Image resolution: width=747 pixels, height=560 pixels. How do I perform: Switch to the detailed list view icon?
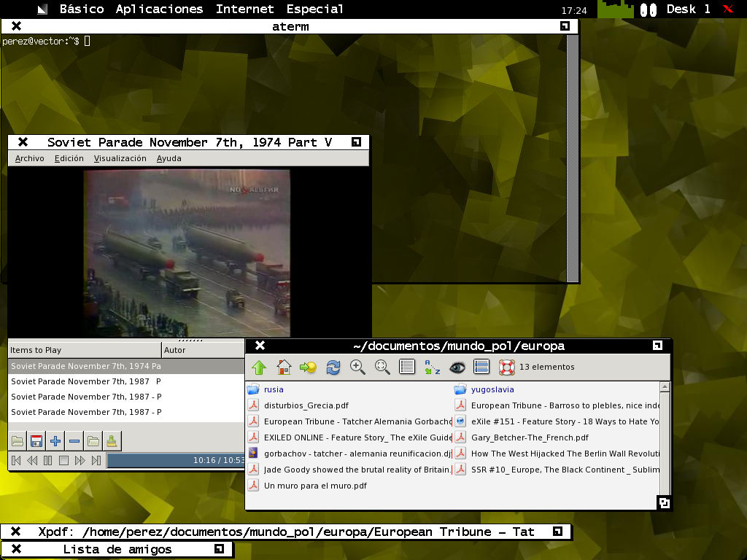[x=407, y=367]
